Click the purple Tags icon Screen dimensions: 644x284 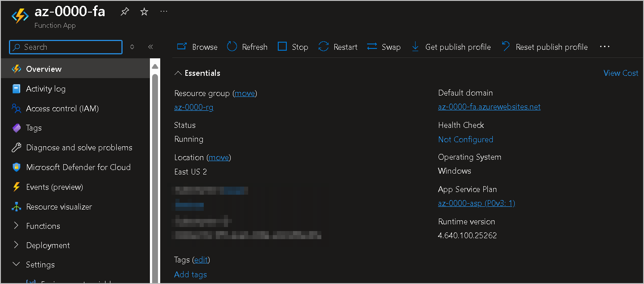pos(17,128)
